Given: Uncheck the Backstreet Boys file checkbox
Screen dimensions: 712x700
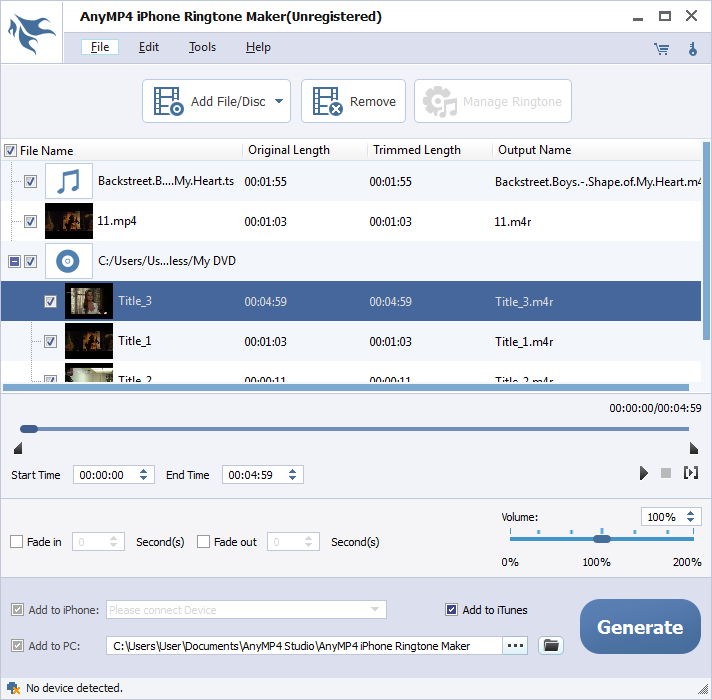Looking at the screenshot, I should pos(30,182).
